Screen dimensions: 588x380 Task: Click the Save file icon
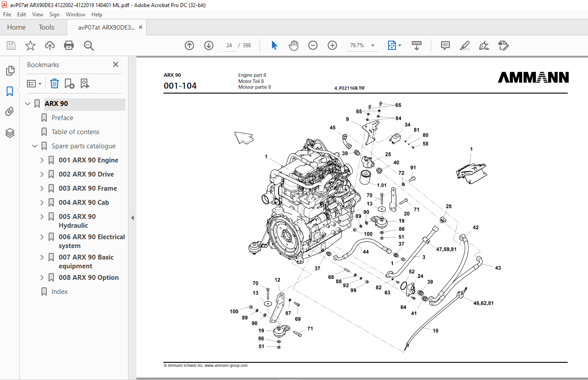click(11, 45)
